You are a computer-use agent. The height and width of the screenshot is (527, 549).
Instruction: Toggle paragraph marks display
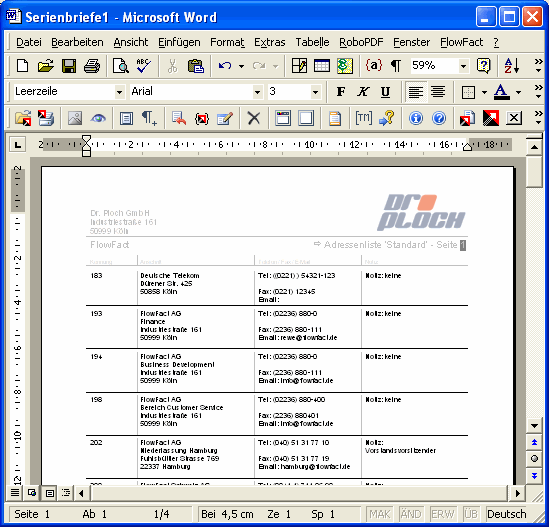pos(396,65)
